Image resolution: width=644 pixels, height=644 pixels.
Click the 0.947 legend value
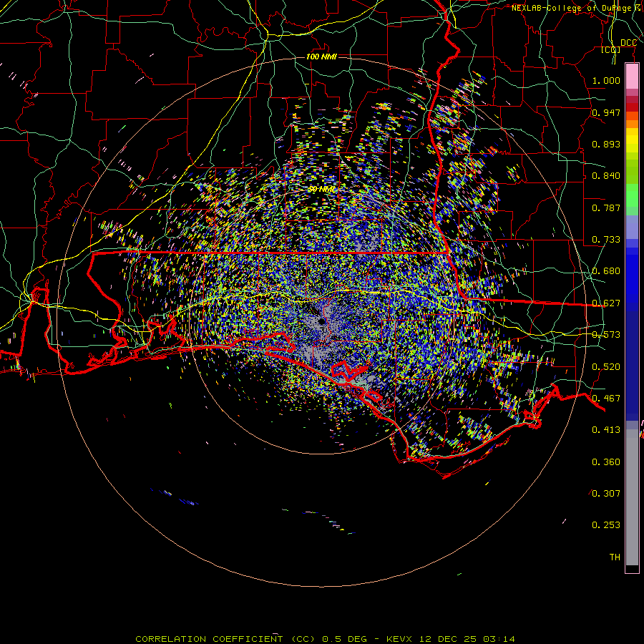click(606, 112)
